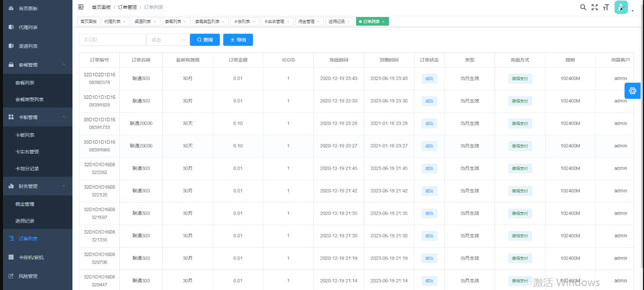This screenshot has height=290, width=644.
Task: Click 订单管理 in the breadcrumb
Action: click(x=127, y=7)
